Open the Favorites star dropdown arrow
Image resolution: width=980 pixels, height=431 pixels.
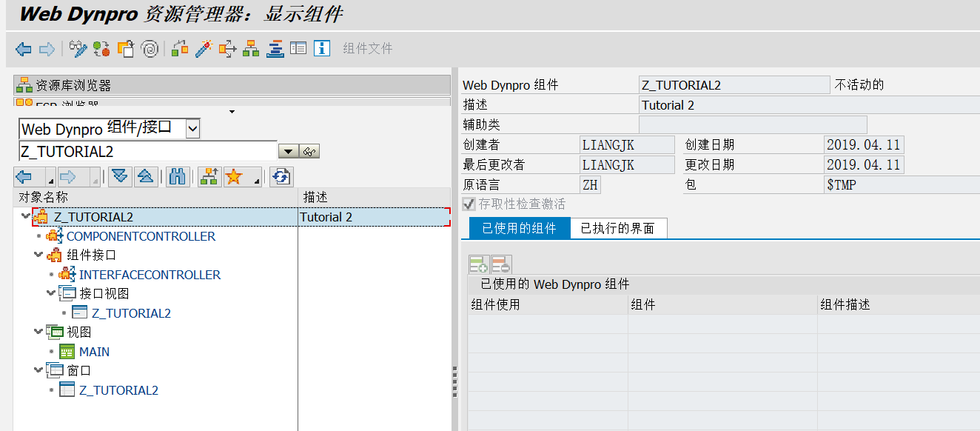click(256, 181)
